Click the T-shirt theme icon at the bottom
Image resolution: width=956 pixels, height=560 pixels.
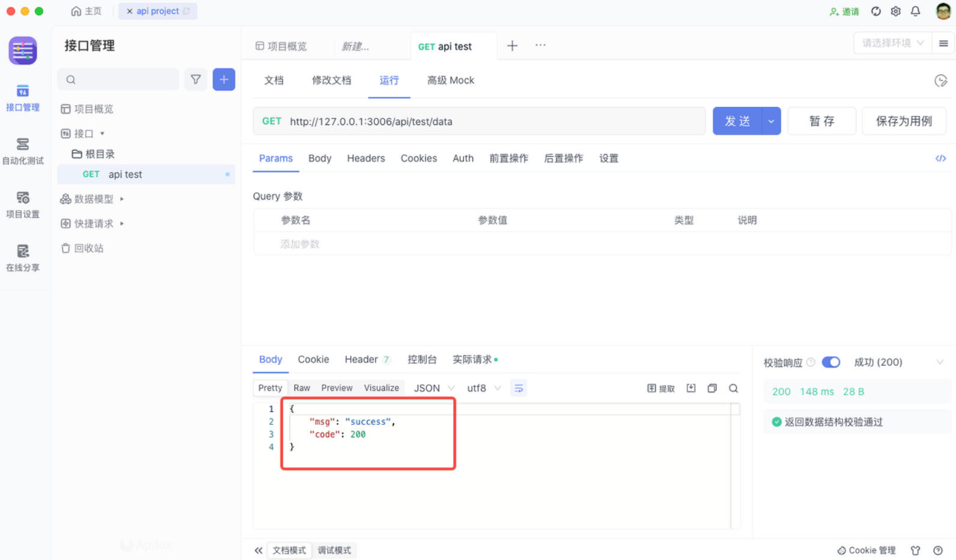[915, 550]
